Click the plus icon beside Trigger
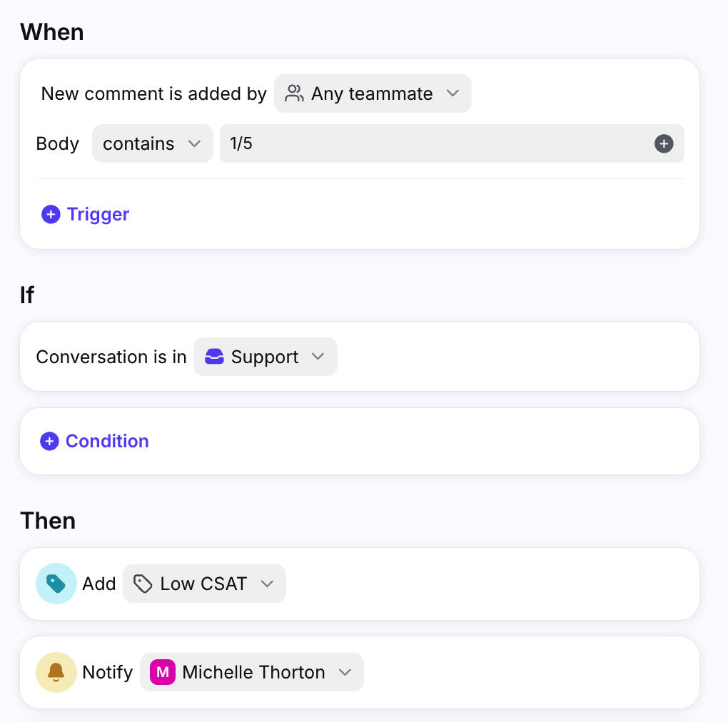The height and width of the screenshot is (722, 728). pyautogui.click(x=51, y=214)
